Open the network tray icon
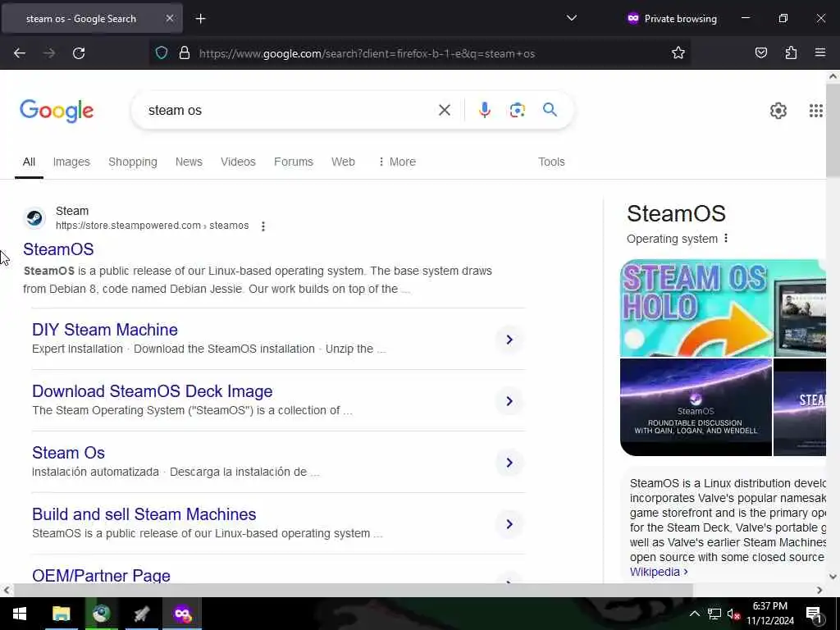This screenshot has width=840, height=630. pyautogui.click(x=714, y=614)
